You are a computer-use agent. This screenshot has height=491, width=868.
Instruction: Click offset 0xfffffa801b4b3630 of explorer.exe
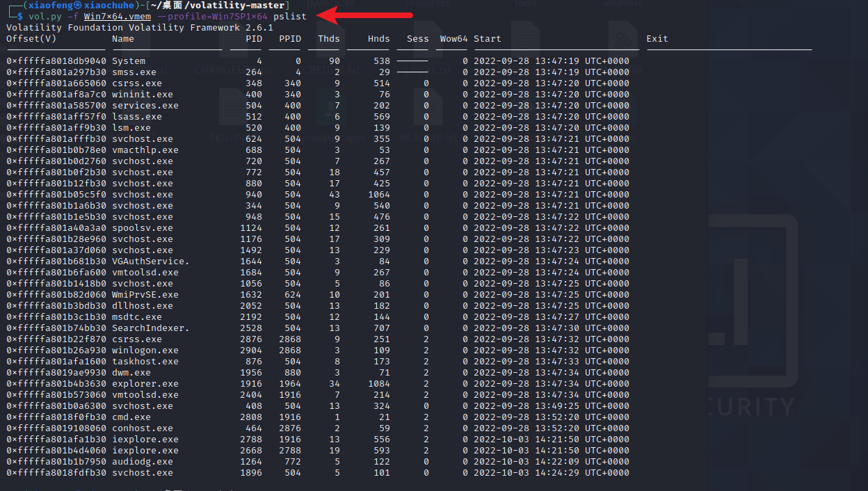point(56,383)
